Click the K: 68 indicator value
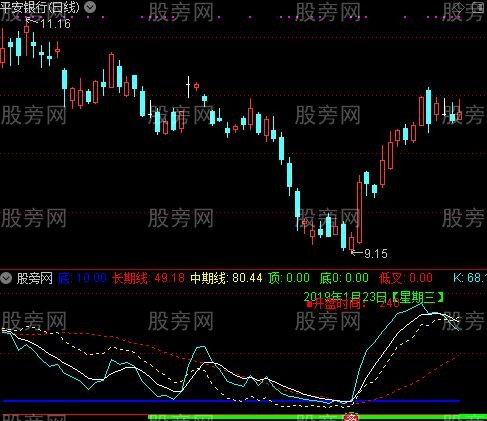This screenshot has height=421, width=487. point(470,278)
